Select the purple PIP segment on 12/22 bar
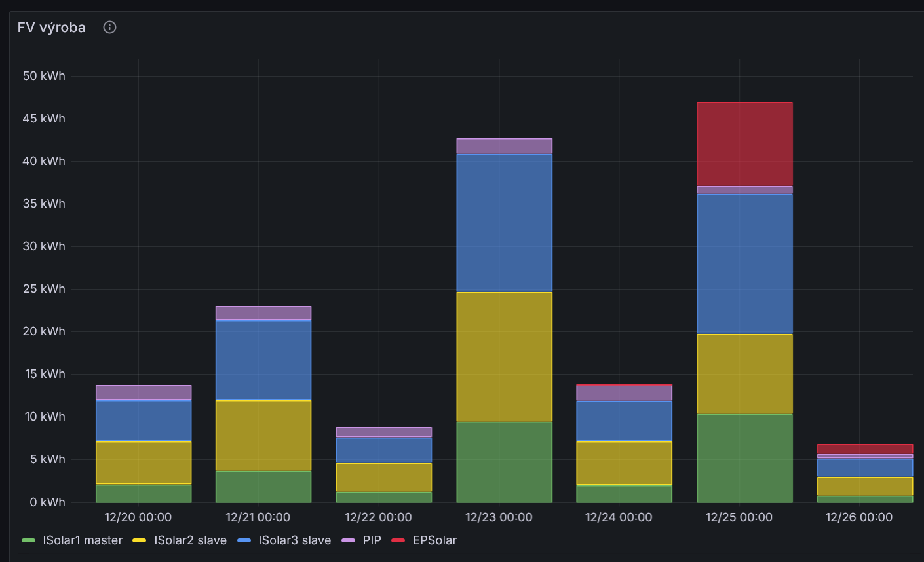 coord(384,432)
